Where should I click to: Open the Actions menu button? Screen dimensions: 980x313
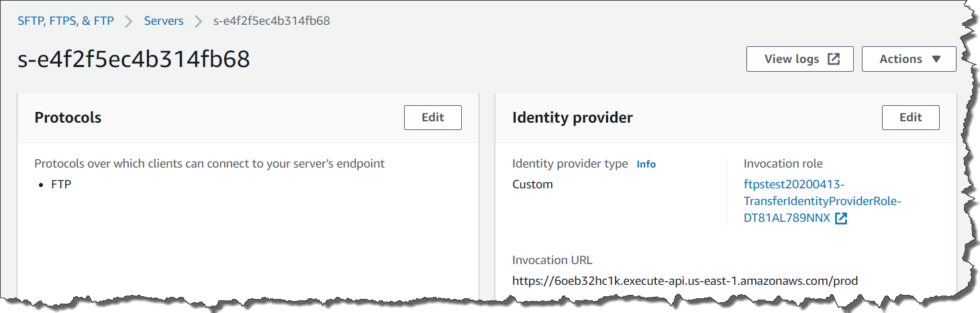908,59
